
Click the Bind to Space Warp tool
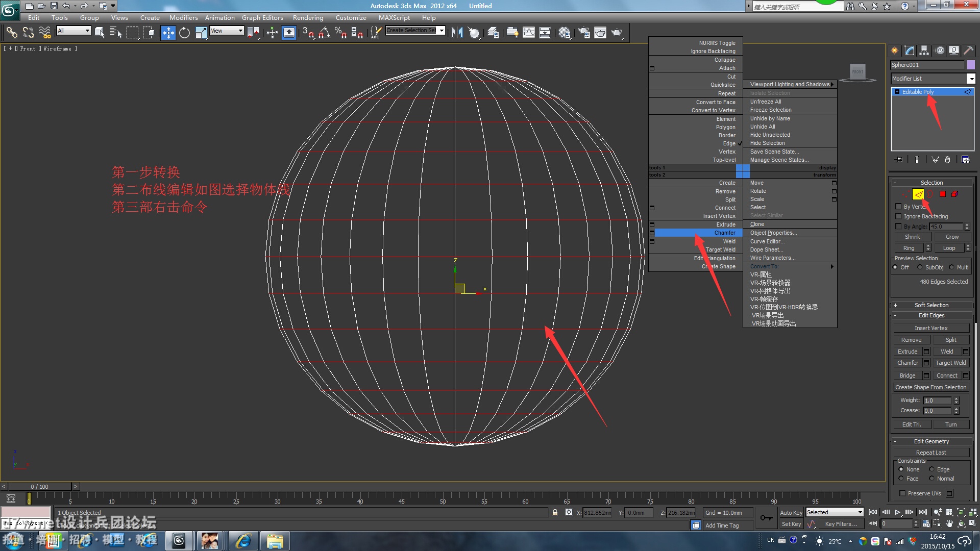click(45, 33)
